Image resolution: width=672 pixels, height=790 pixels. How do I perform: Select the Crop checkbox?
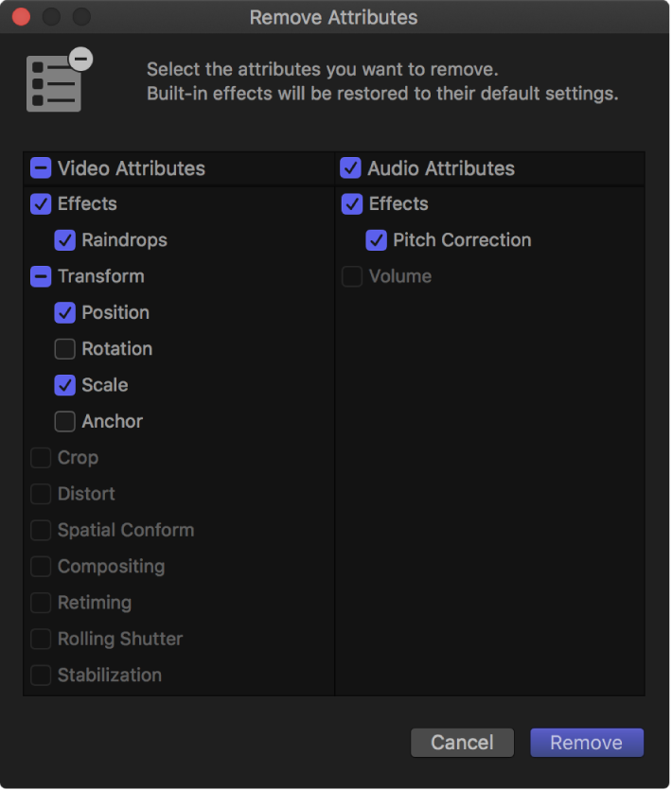(40, 457)
